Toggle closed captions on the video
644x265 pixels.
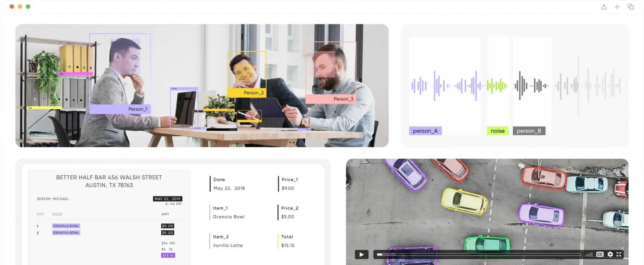(600, 254)
